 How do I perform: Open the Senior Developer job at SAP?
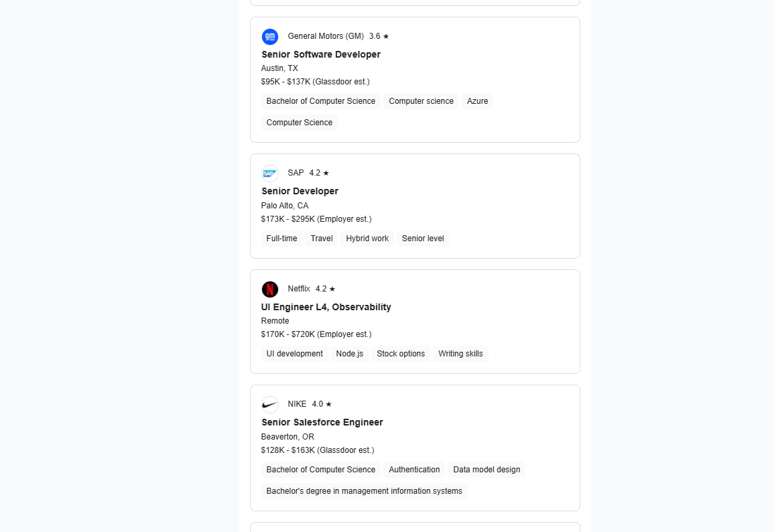300,191
